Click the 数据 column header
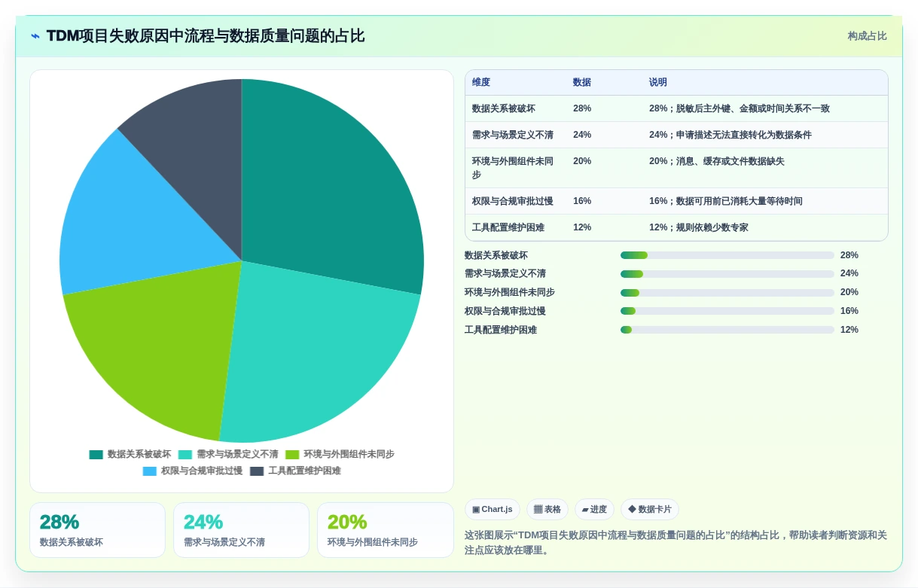918x588 pixels. (582, 83)
